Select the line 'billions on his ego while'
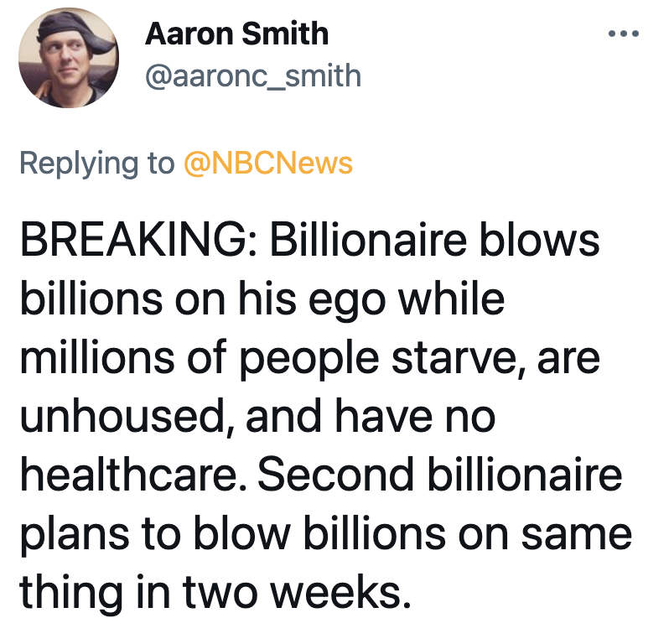This screenshot has width=669, height=644. [262, 300]
